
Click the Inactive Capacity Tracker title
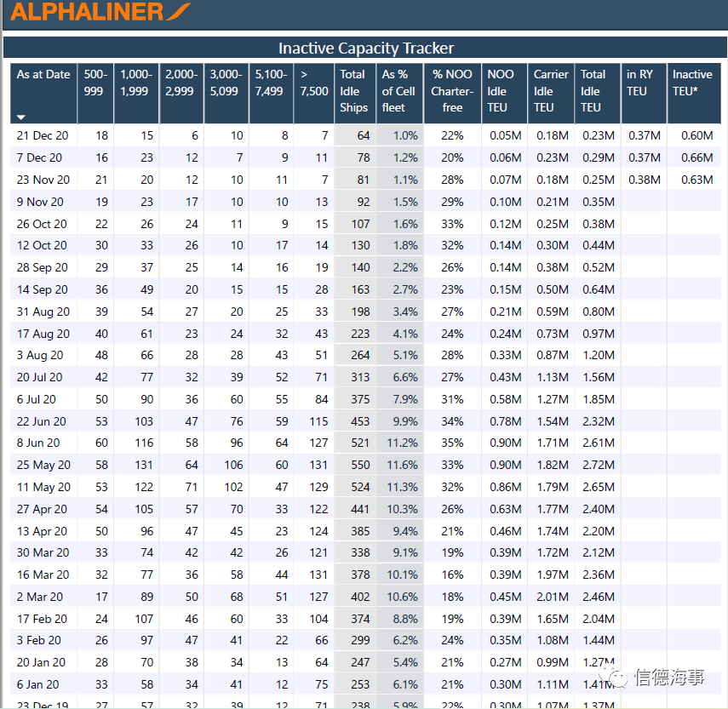366,49
